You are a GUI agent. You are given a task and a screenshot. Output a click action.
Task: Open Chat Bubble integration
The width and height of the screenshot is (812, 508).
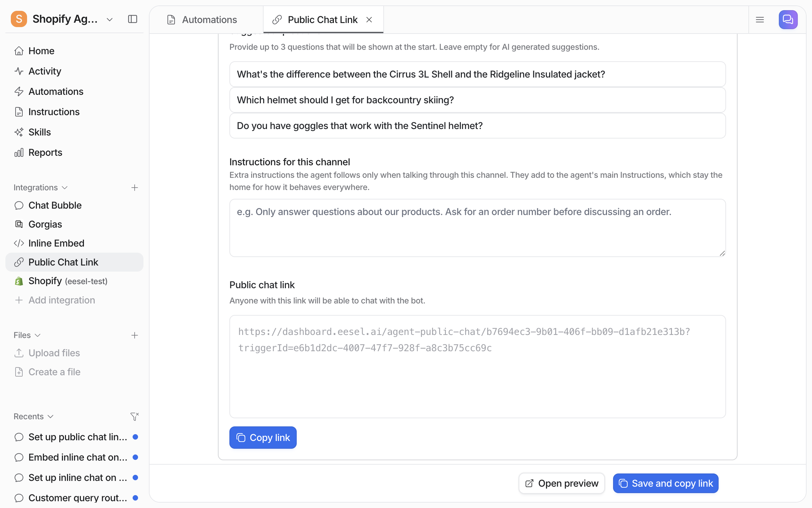74,205
